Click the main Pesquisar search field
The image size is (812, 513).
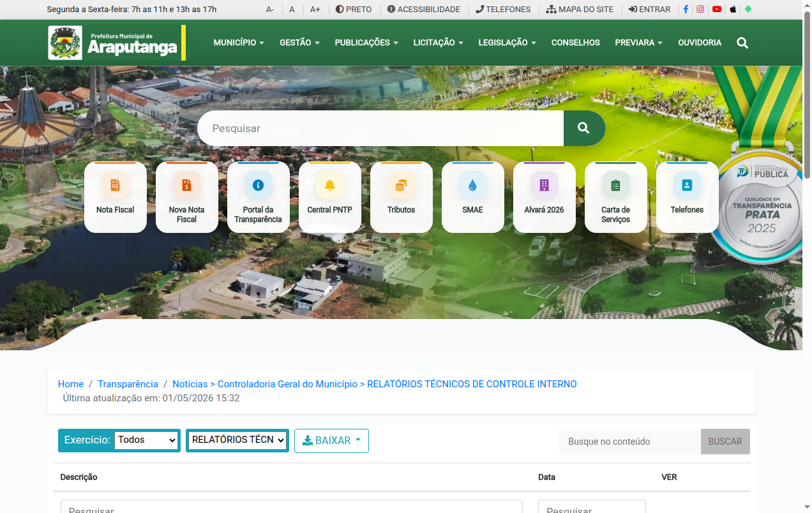(380, 128)
